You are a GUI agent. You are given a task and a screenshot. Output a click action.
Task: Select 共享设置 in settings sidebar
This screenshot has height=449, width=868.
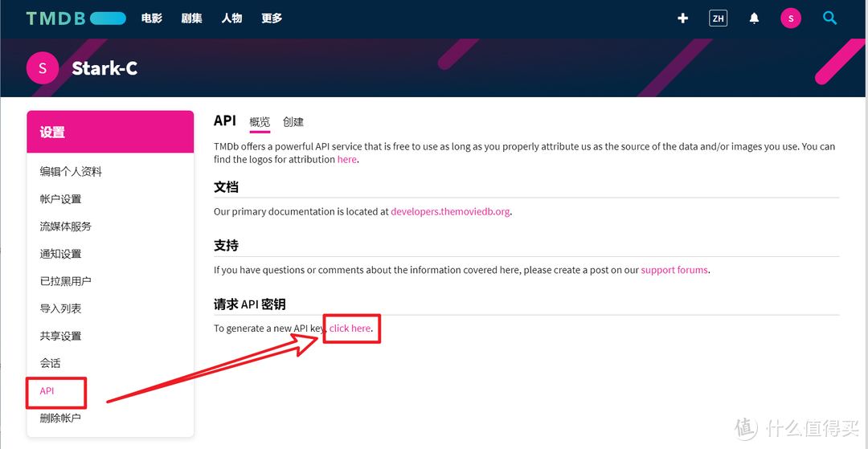point(60,337)
